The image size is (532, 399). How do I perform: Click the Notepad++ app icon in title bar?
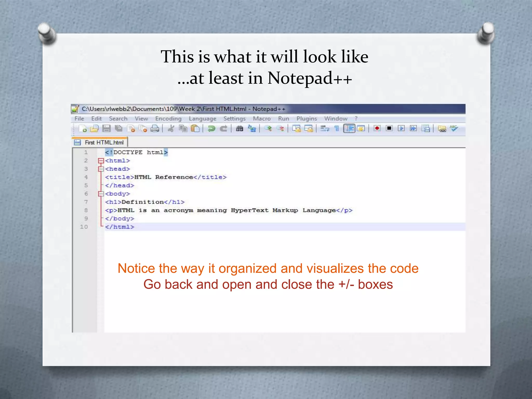[75, 109]
